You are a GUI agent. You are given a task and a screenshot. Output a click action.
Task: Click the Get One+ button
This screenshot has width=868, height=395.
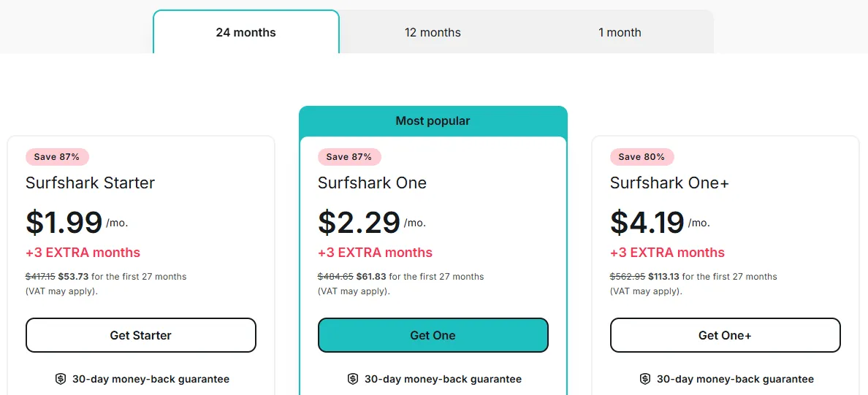tap(725, 335)
